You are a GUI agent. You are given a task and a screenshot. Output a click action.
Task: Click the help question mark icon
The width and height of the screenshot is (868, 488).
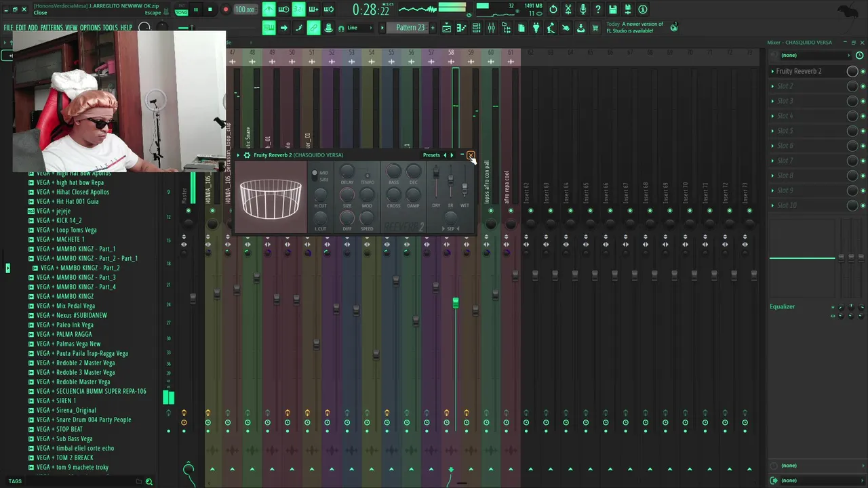[597, 9]
